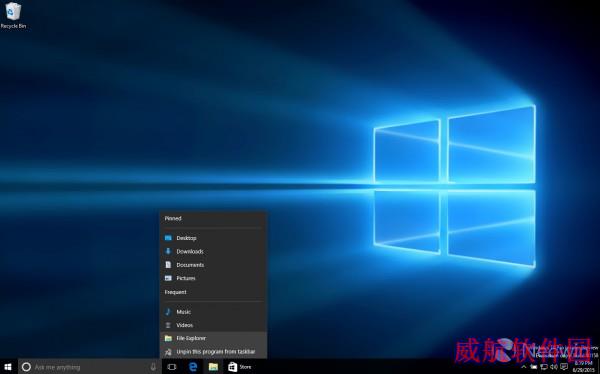The image size is (600, 374).
Task: Open the Windows Start menu
Action: (8, 367)
